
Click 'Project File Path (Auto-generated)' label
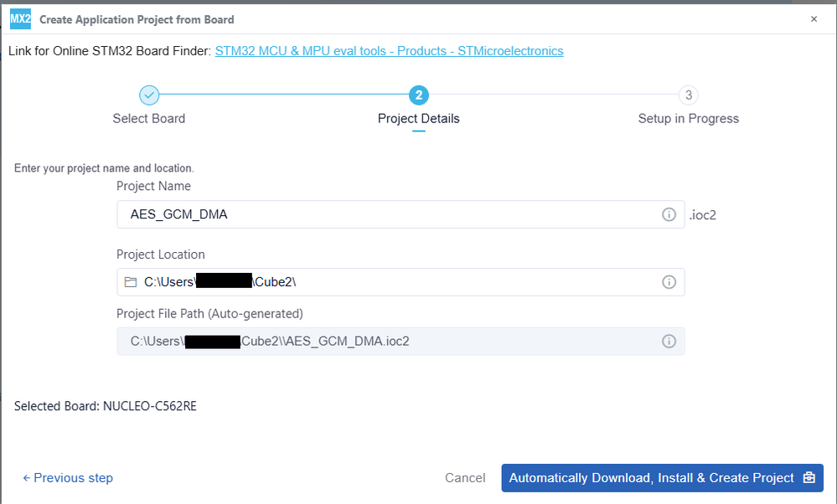tap(209, 314)
